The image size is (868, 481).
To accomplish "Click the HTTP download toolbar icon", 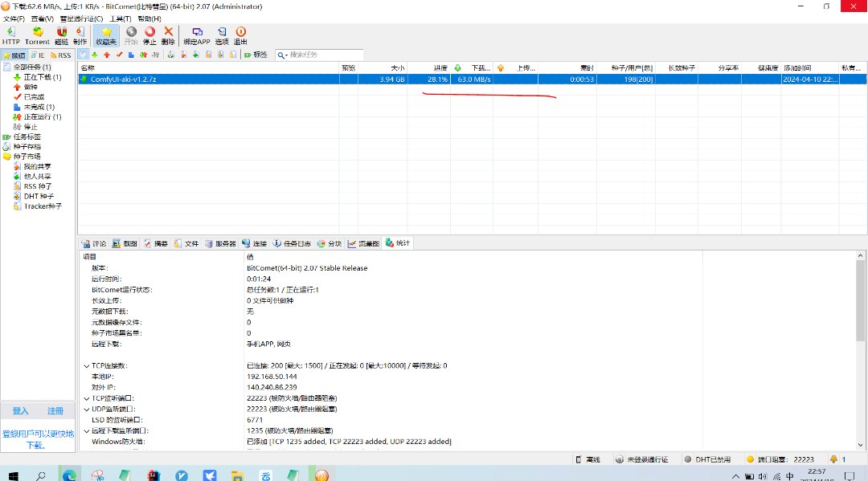I will click(11, 35).
